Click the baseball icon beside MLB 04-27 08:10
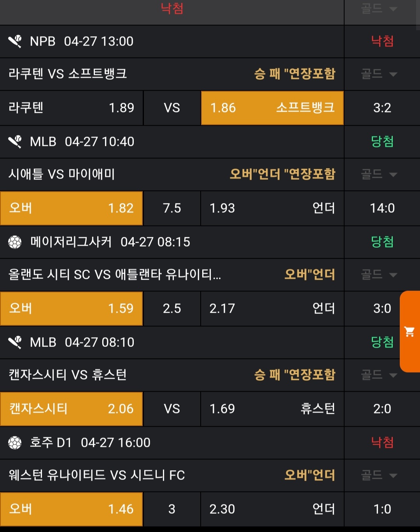 tap(15, 342)
